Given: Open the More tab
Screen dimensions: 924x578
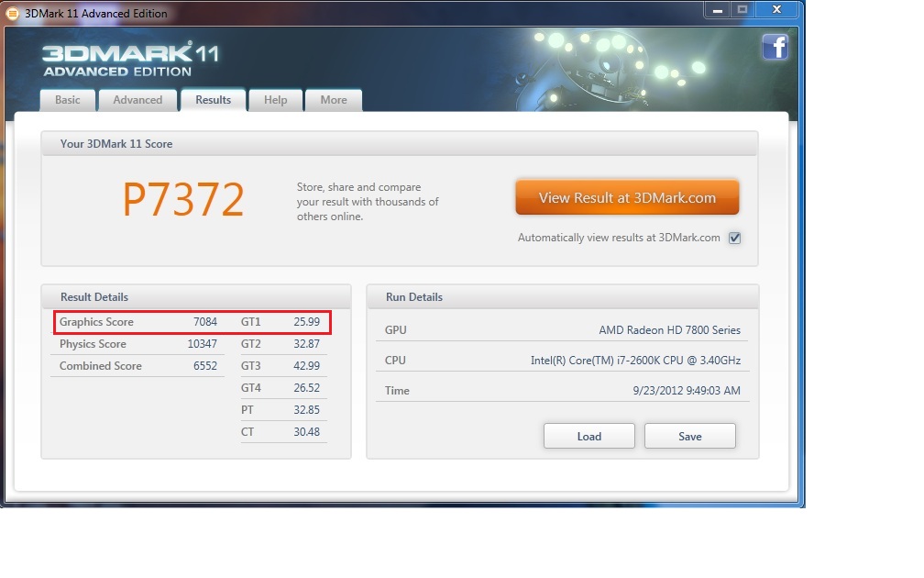Looking at the screenshot, I should [333, 100].
